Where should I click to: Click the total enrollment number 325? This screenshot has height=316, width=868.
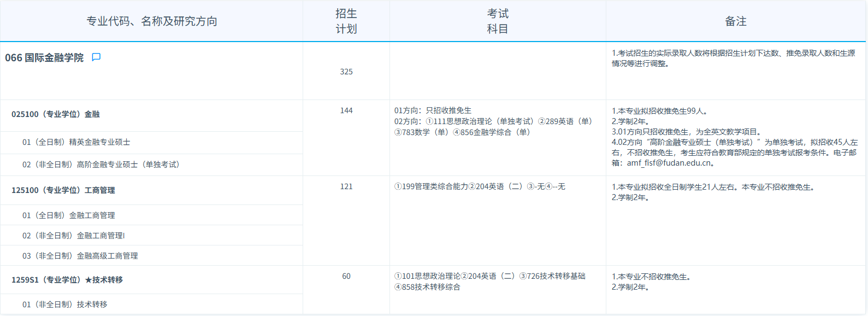pyautogui.click(x=346, y=72)
